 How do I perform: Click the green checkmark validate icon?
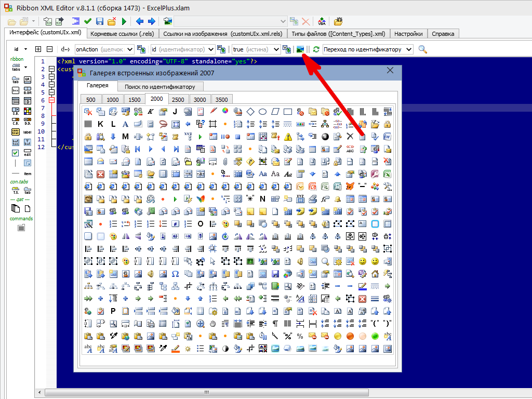point(87,21)
